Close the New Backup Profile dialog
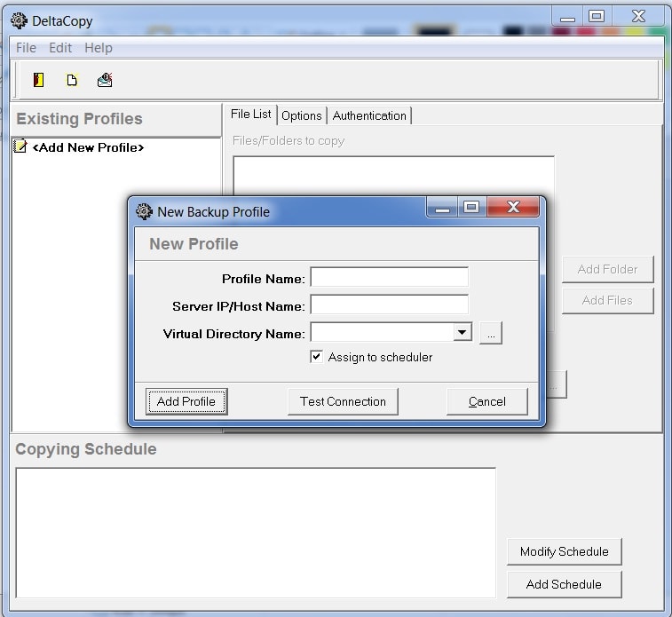 coord(512,208)
